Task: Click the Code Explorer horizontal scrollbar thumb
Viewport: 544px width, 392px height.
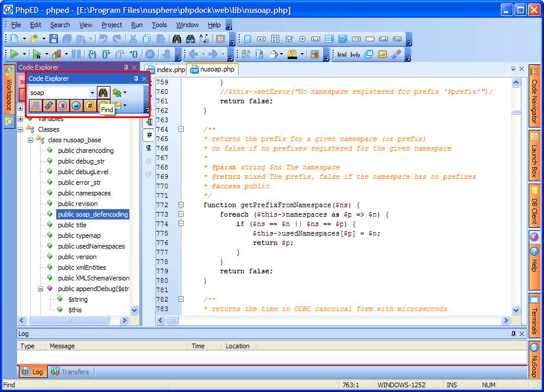Action: tap(69, 320)
